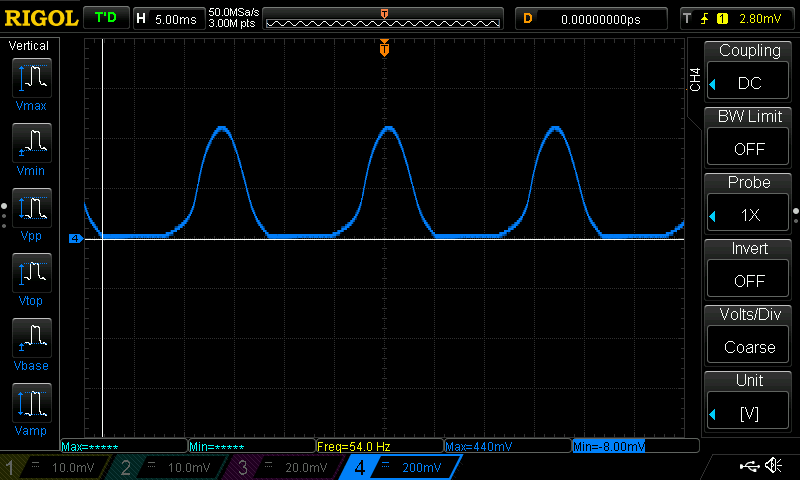Viewport: 800px width, 480px height.
Task: Select the Vmin measurement icon
Action: click(34, 148)
